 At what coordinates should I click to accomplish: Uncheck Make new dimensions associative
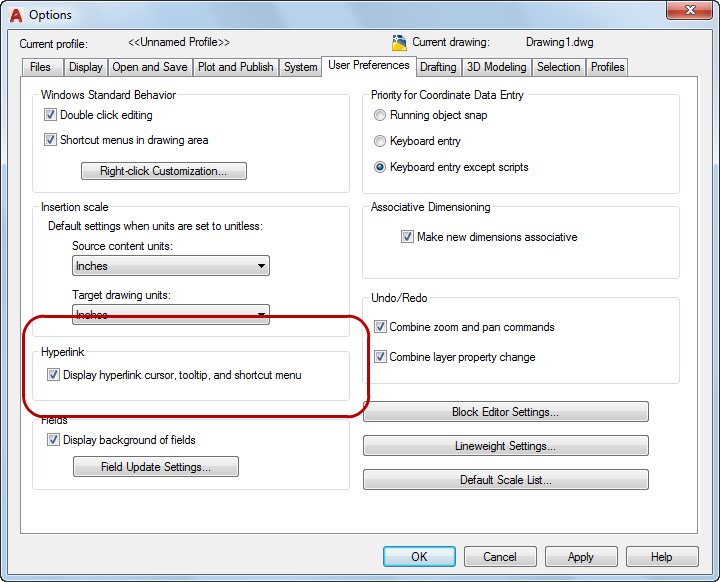(x=407, y=237)
